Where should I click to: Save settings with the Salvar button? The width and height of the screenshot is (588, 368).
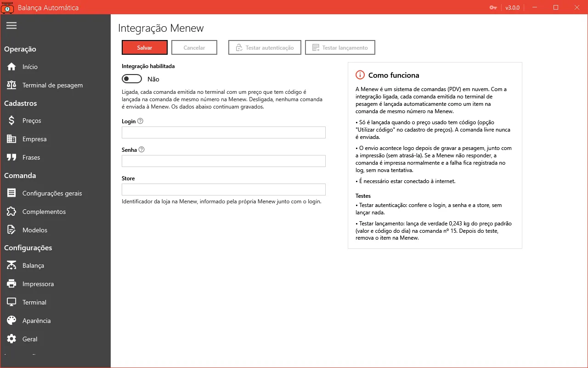[x=145, y=47]
